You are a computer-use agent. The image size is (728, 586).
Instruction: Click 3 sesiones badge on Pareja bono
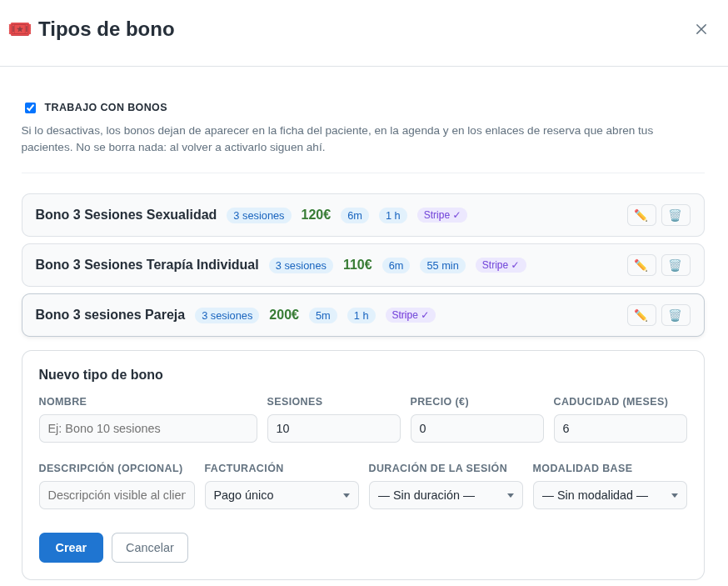point(227,316)
